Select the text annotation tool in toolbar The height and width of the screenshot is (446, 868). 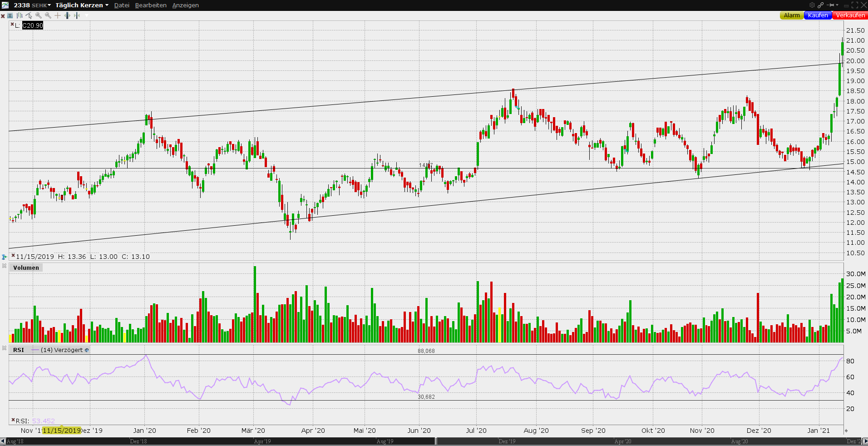(10, 15)
